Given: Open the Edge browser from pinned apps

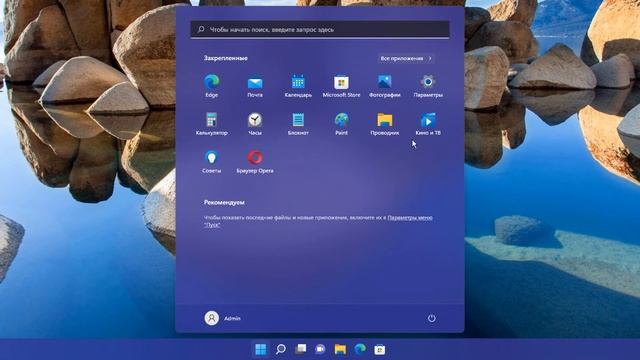Looking at the screenshot, I should 211,86.
